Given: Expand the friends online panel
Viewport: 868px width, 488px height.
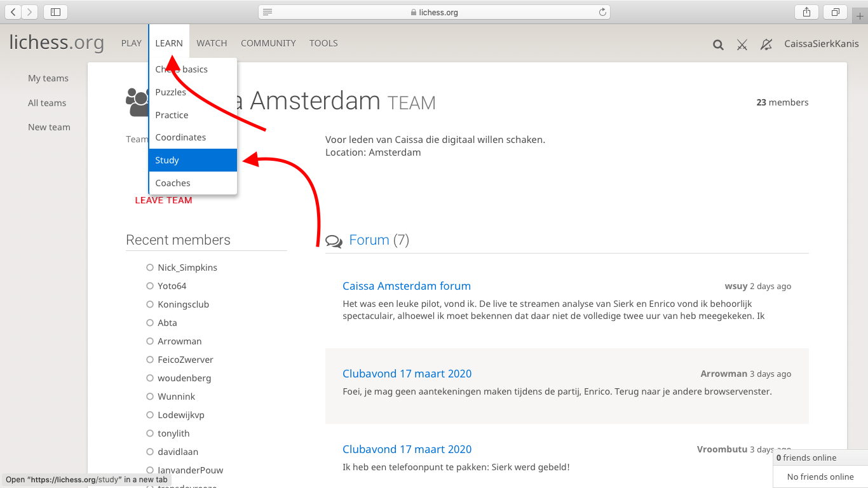Looking at the screenshot, I should point(820,457).
